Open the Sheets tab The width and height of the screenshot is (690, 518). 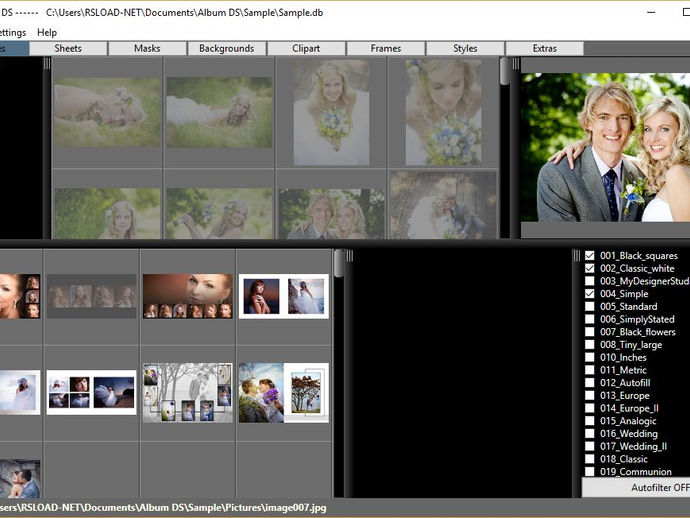pos(68,48)
